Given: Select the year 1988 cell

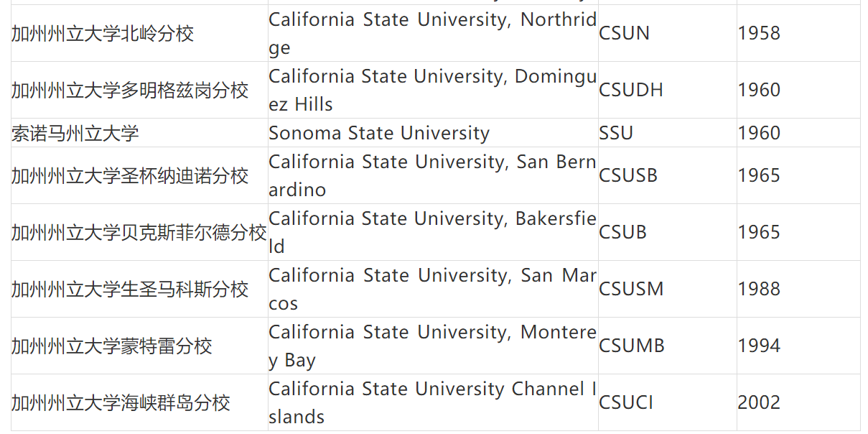Looking at the screenshot, I should 758,289.
